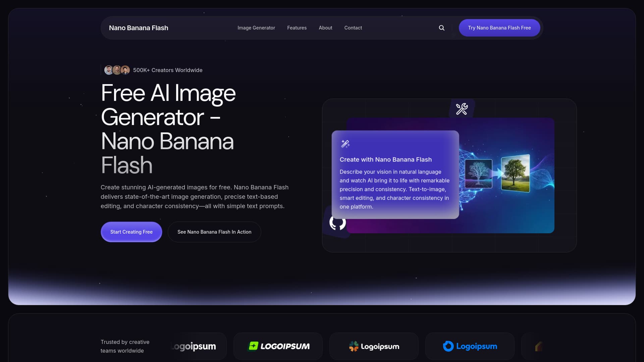644x362 pixels.
Task: Click the green LOGOIPSUM bolt logo
Action: coord(278,346)
